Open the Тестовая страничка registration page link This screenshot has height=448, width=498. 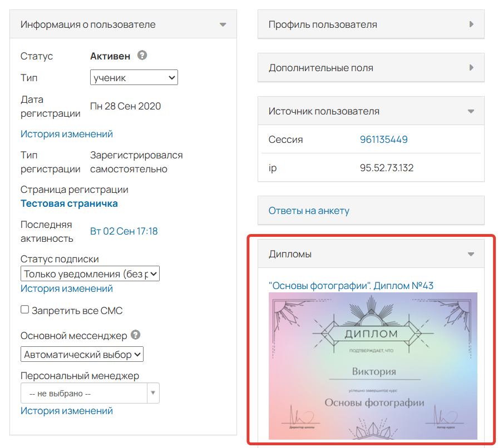pos(69,203)
